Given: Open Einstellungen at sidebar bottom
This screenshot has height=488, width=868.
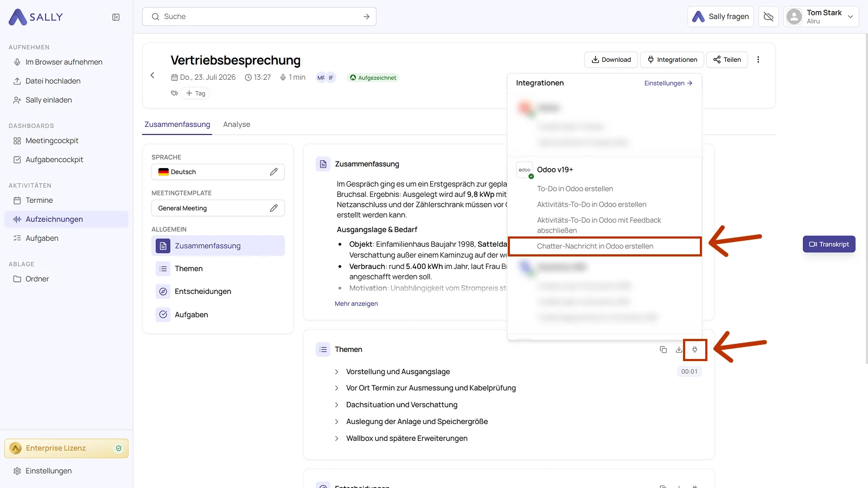Looking at the screenshot, I should pyautogui.click(x=67, y=471).
